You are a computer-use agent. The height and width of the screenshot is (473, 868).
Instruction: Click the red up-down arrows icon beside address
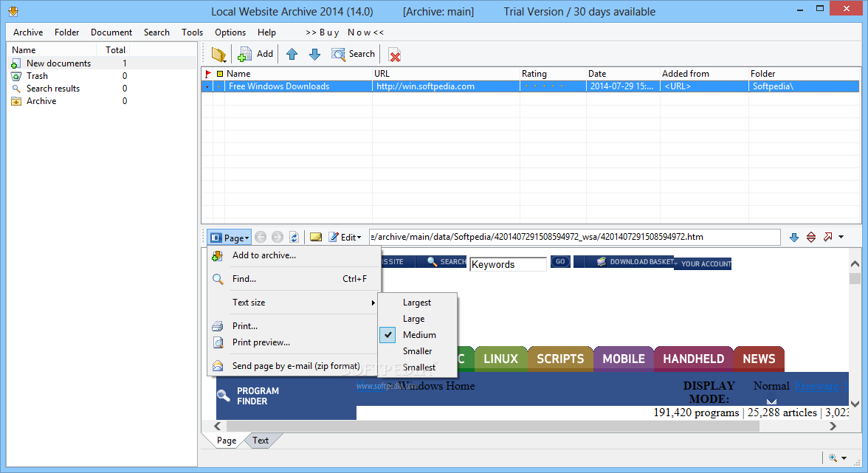[x=811, y=238]
